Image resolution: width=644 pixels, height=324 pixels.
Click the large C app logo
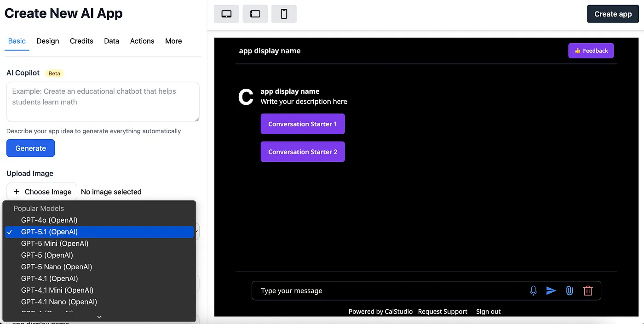tap(246, 97)
